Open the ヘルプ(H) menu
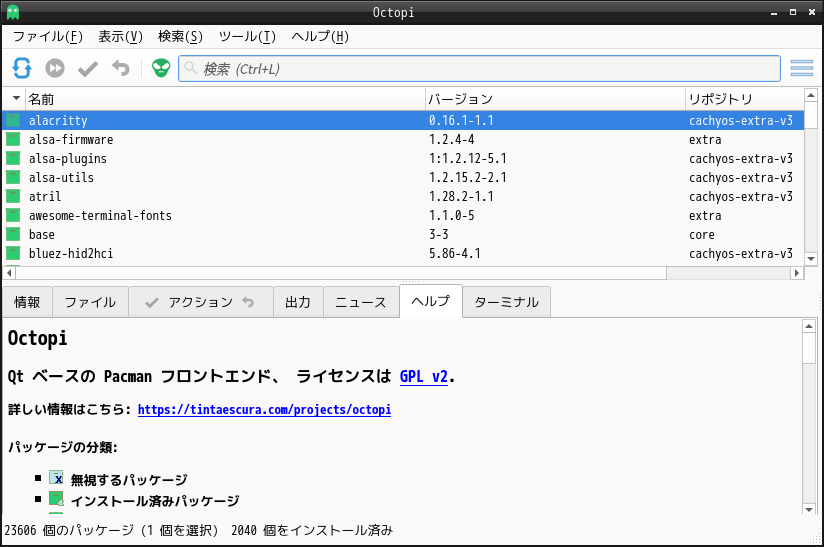This screenshot has height=547, width=824. click(x=320, y=36)
